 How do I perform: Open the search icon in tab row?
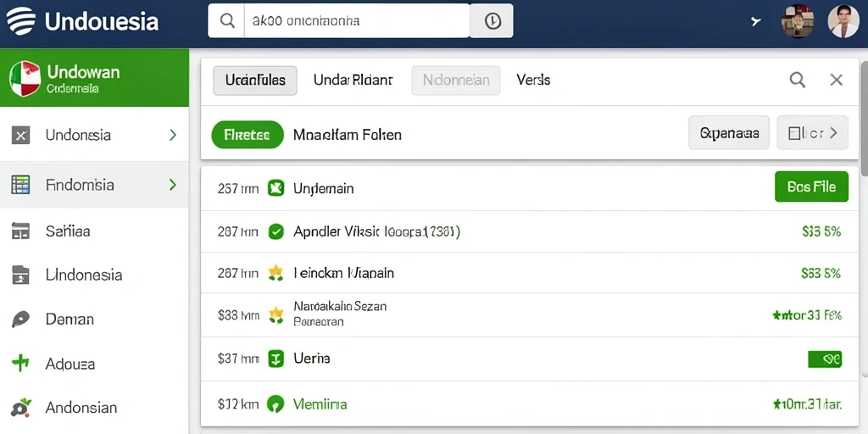797,80
